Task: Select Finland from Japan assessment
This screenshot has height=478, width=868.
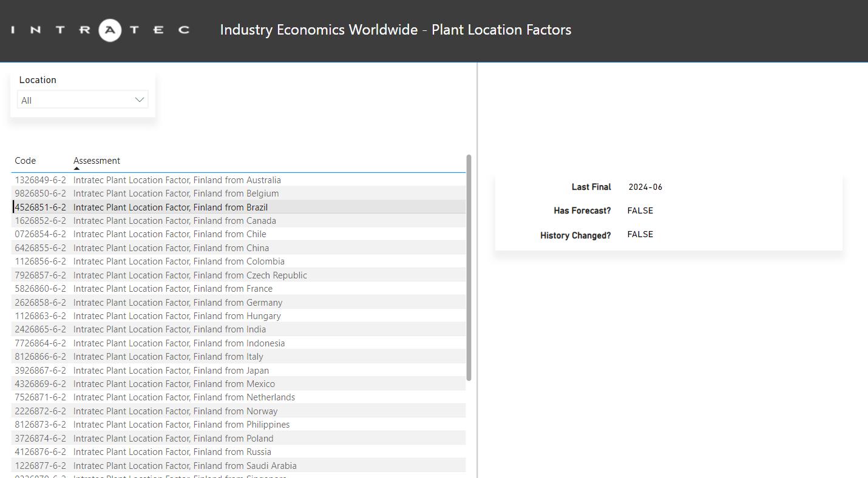Action: 171,371
